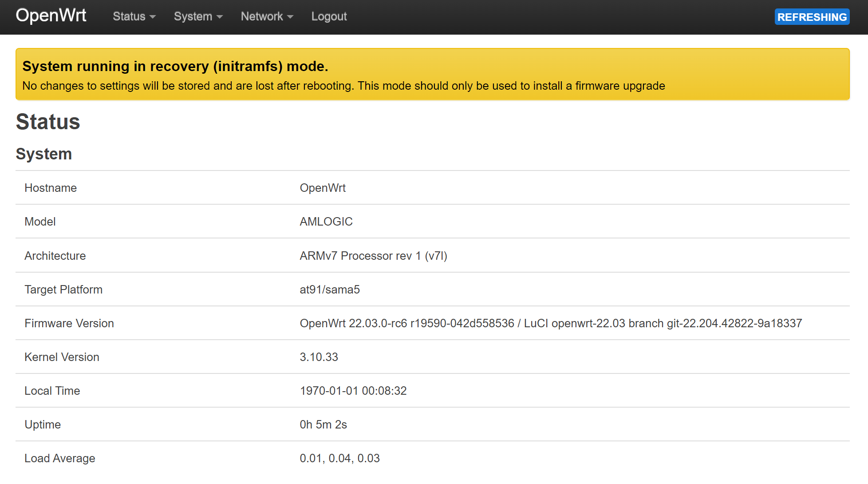868x484 pixels.
Task: Click the Uptime value 0h 5m 2s
Action: tap(323, 424)
